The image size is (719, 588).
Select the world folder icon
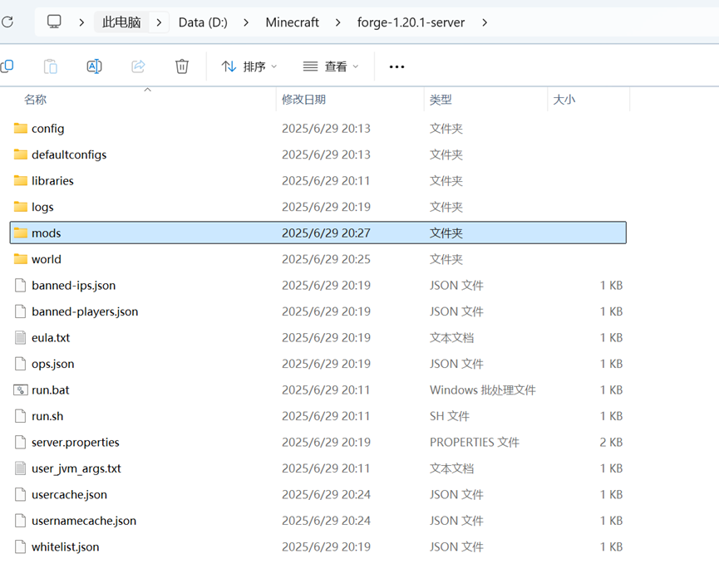pyautogui.click(x=21, y=259)
